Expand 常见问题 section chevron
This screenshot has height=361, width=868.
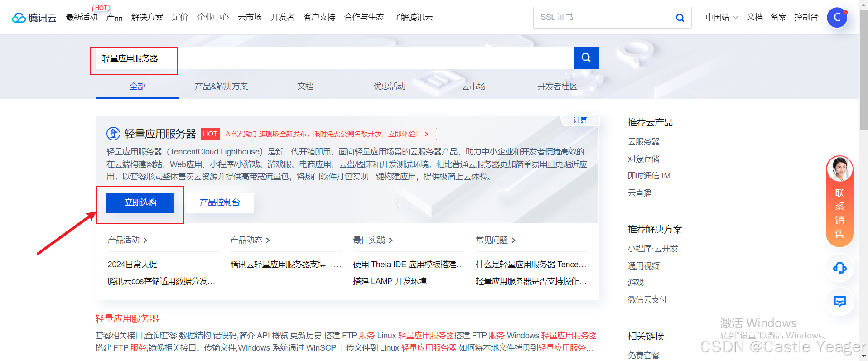click(x=513, y=240)
